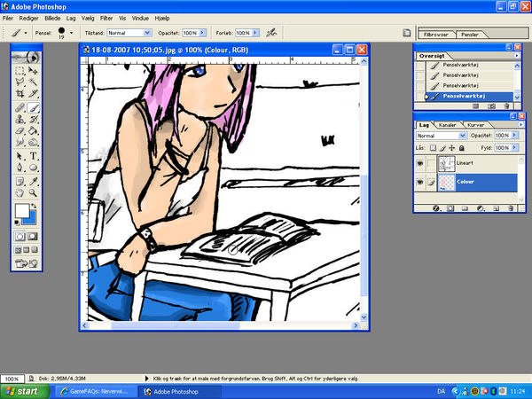
Task: Toggle visibility of the Colour layer
Action: [x=420, y=182]
